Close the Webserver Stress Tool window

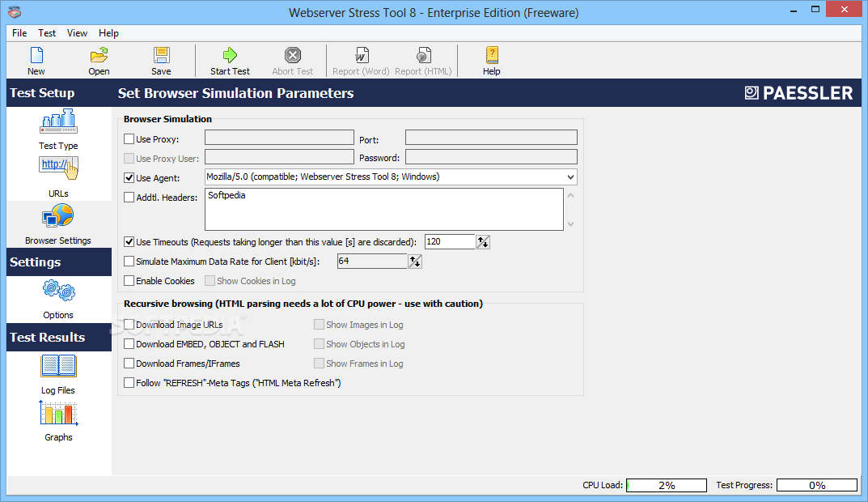tap(845, 9)
